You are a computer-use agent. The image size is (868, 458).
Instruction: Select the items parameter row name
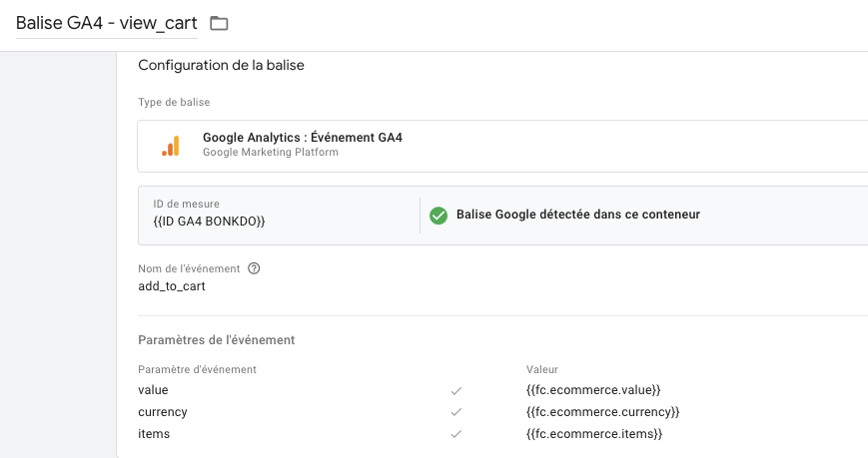(154, 434)
